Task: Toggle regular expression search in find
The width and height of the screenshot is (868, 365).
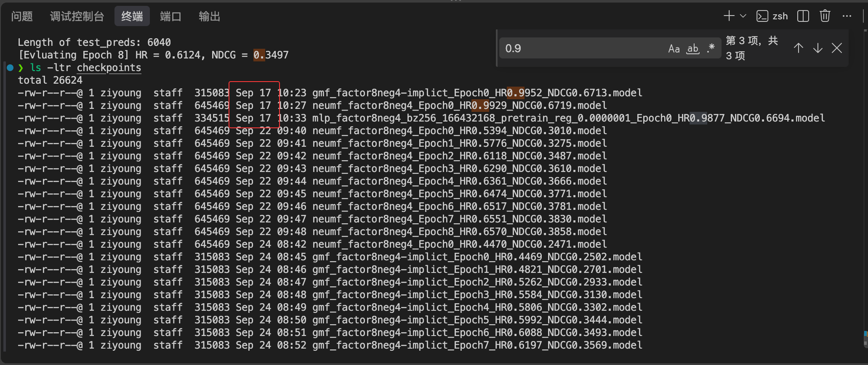Action: 711,48
